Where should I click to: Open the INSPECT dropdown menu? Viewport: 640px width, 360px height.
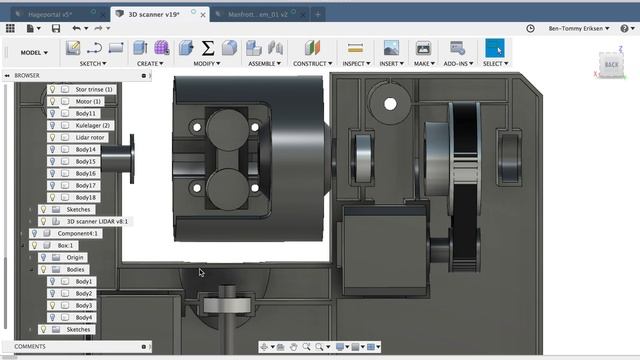tap(356, 64)
